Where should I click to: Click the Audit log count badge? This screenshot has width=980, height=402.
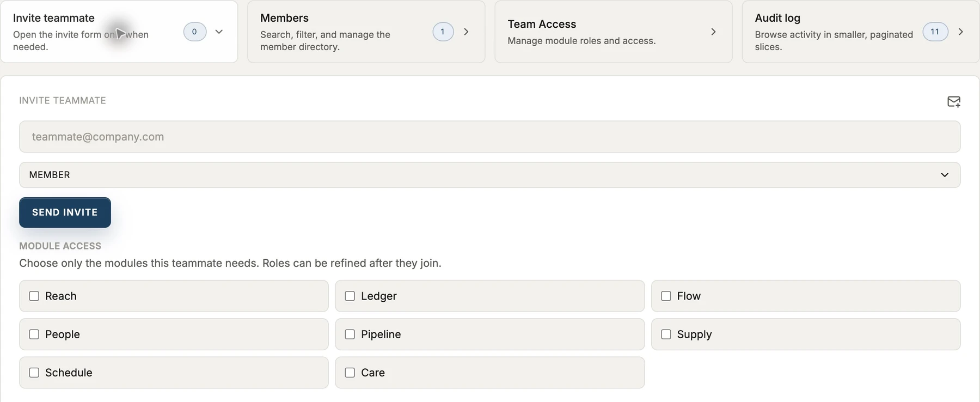pos(935,32)
